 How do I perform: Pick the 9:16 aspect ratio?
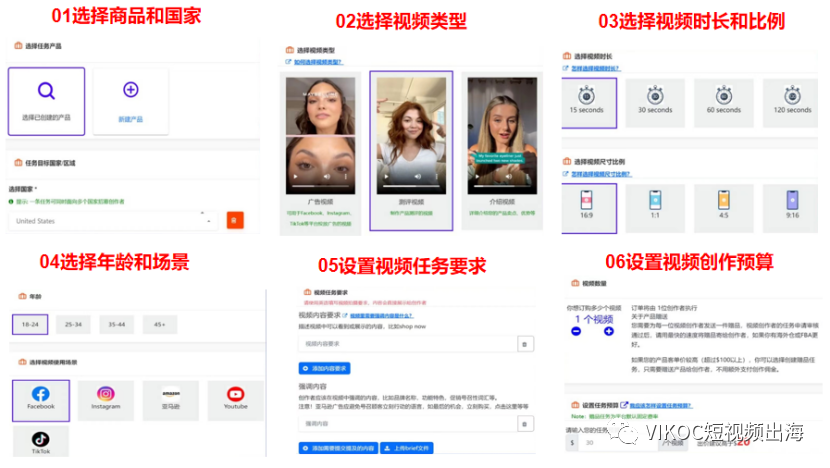click(x=792, y=209)
